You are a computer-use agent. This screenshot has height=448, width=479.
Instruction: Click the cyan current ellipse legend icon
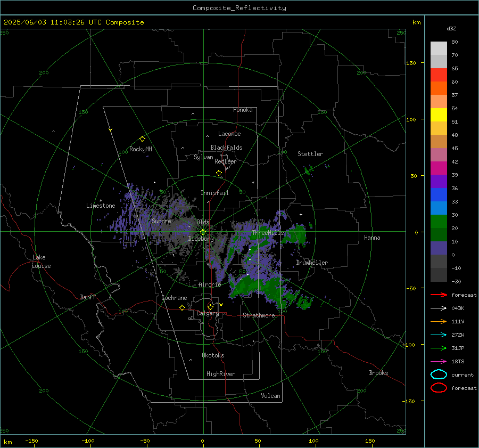tap(439, 374)
